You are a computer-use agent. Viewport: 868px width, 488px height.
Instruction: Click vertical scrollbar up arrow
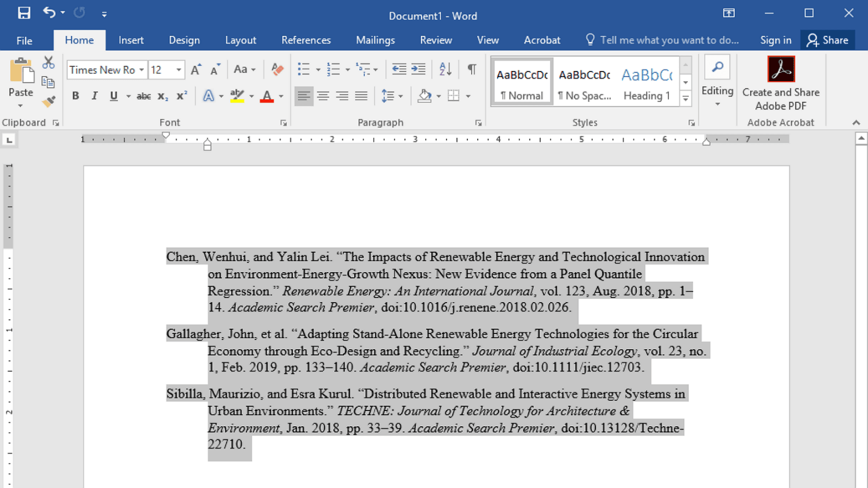(x=861, y=139)
